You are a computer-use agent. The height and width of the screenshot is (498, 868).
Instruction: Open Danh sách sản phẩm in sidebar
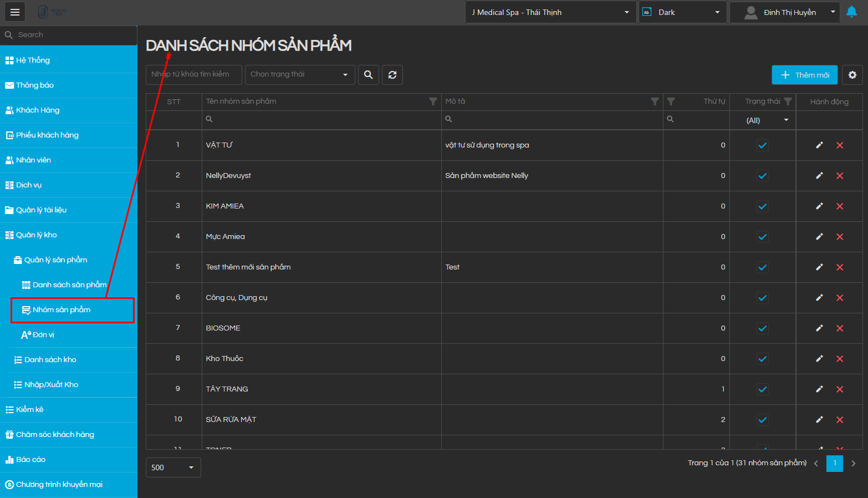click(69, 284)
